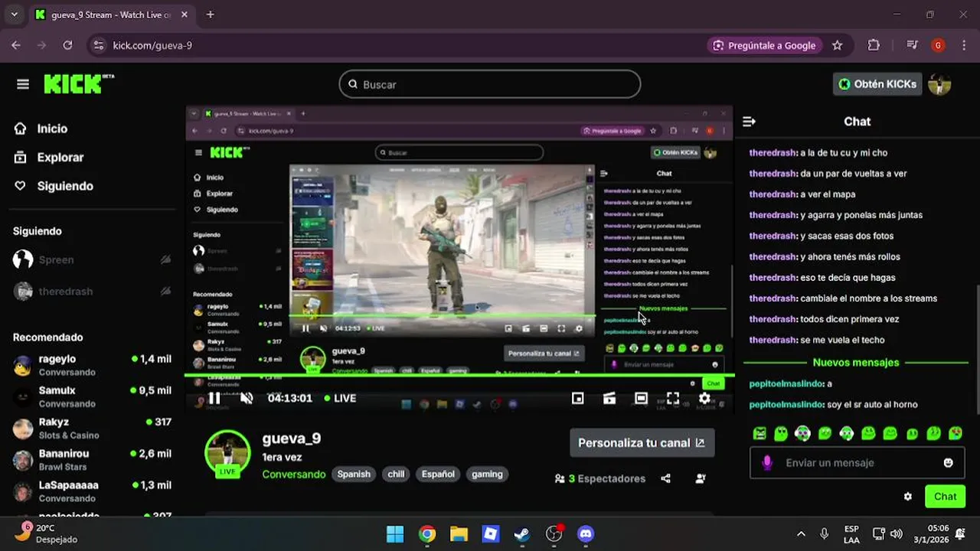Open the user profile avatar menu
Viewport: 980px width, 551px height.
939,84
